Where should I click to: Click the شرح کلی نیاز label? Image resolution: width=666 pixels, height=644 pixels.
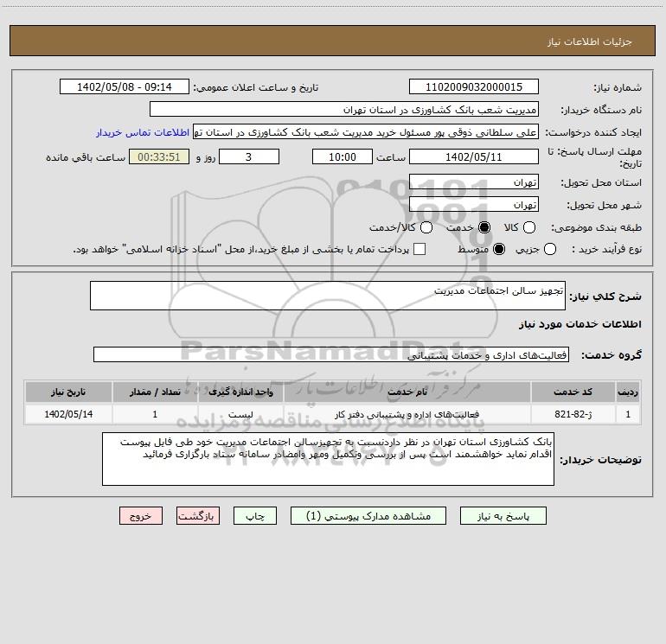605,296
